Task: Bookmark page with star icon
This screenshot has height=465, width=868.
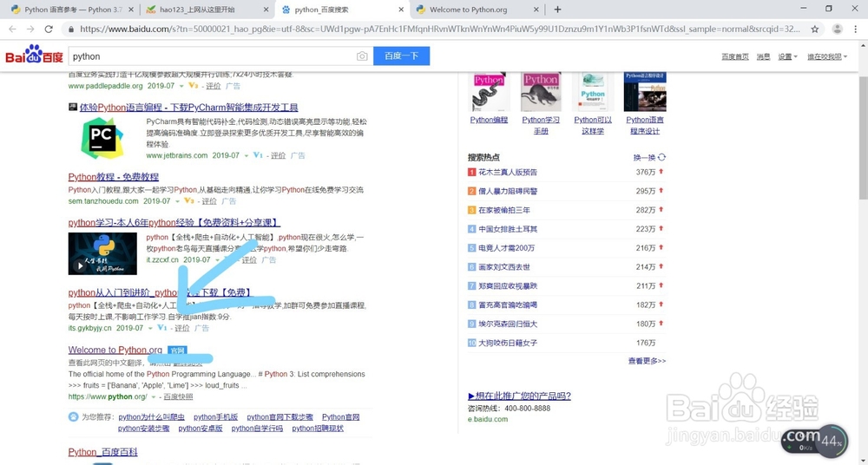Action: click(815, 29)
